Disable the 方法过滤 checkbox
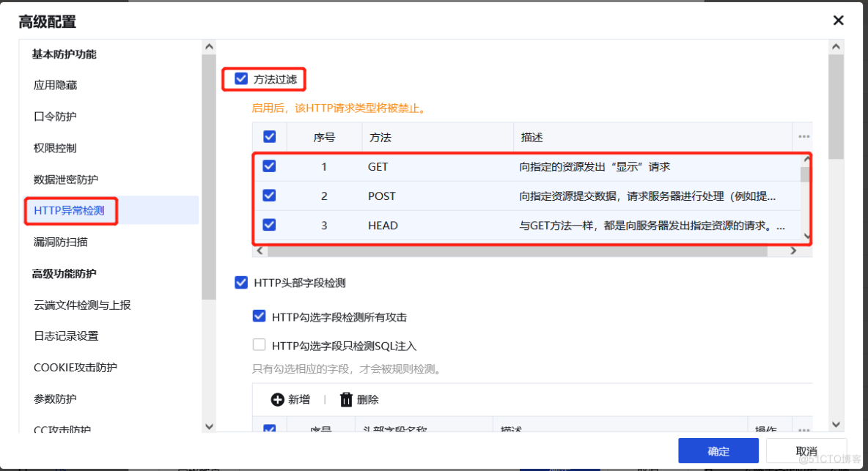The height and width of the screenshot is (471, 868). tap(241, 78)
